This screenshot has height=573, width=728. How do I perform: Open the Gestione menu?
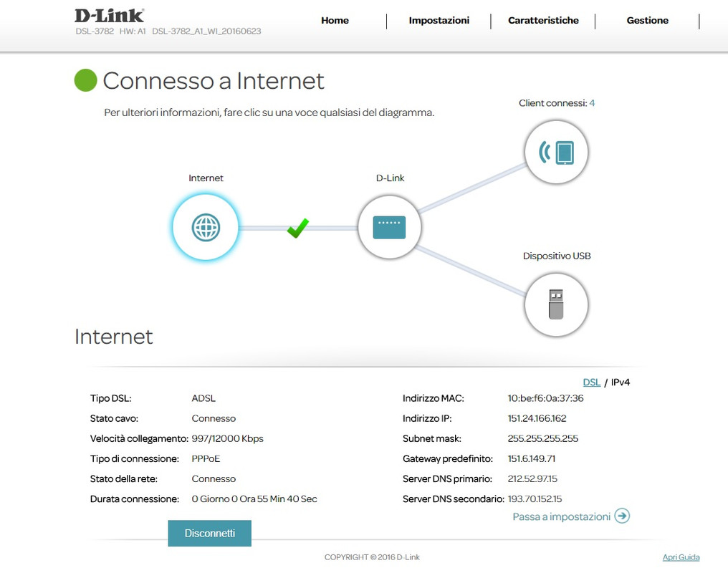(647, 21)
